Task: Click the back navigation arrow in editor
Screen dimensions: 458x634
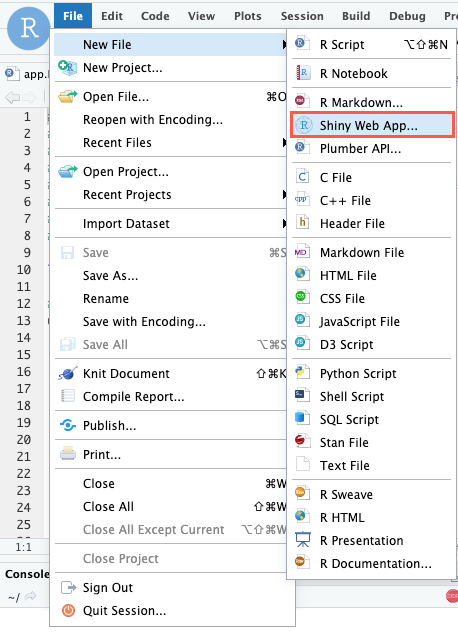Action: (x=13, y=97)
